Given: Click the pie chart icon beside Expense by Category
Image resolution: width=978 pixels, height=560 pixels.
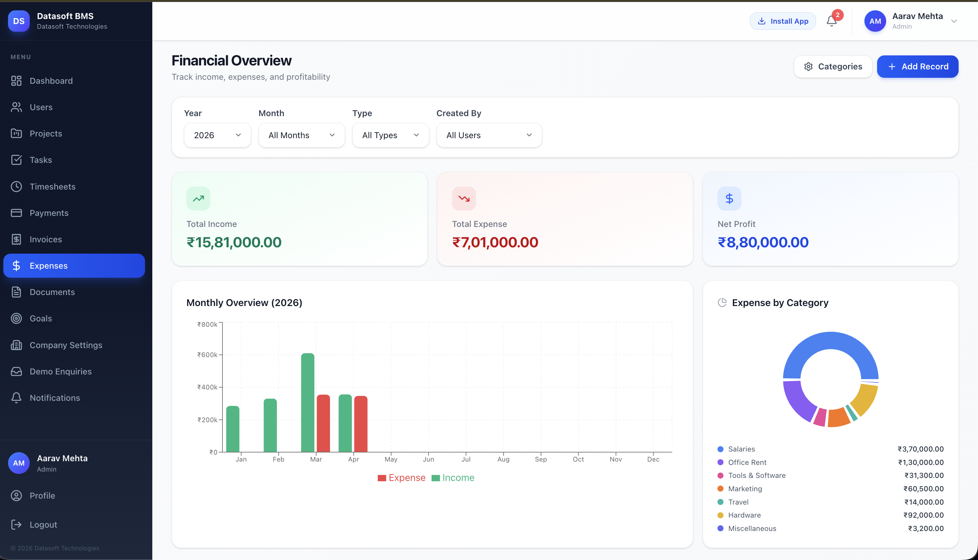Looking at the screenshot, I should pyautogui.click(x=722, y=303).
